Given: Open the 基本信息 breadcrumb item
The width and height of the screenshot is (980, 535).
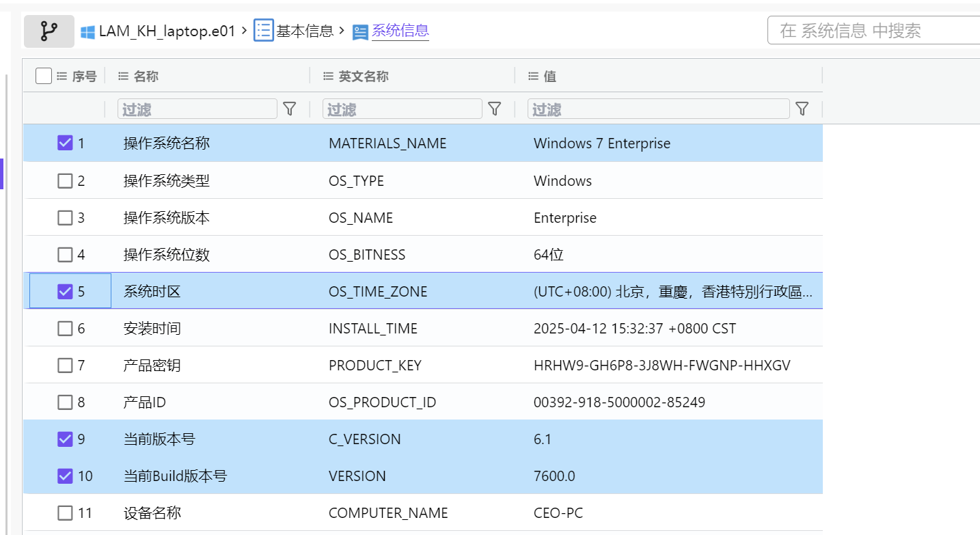Looking at the screenshot, I should [305, 31].
